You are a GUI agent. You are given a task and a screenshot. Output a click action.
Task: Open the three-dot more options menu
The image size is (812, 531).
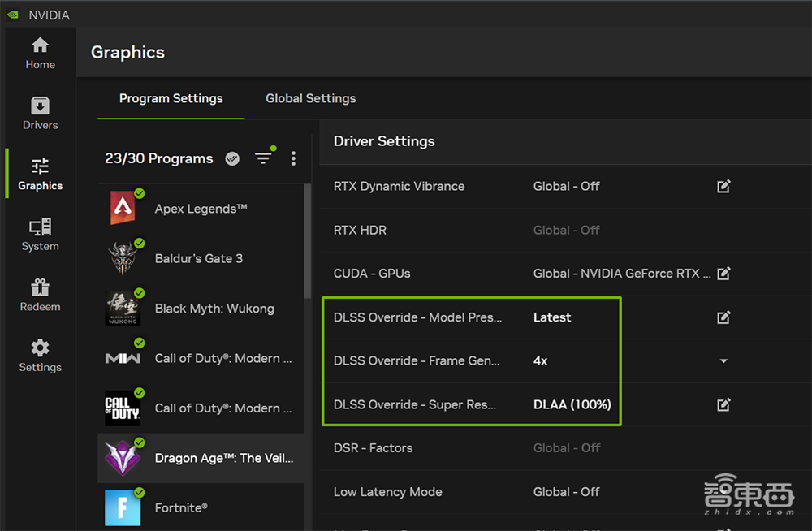[293, 158]
